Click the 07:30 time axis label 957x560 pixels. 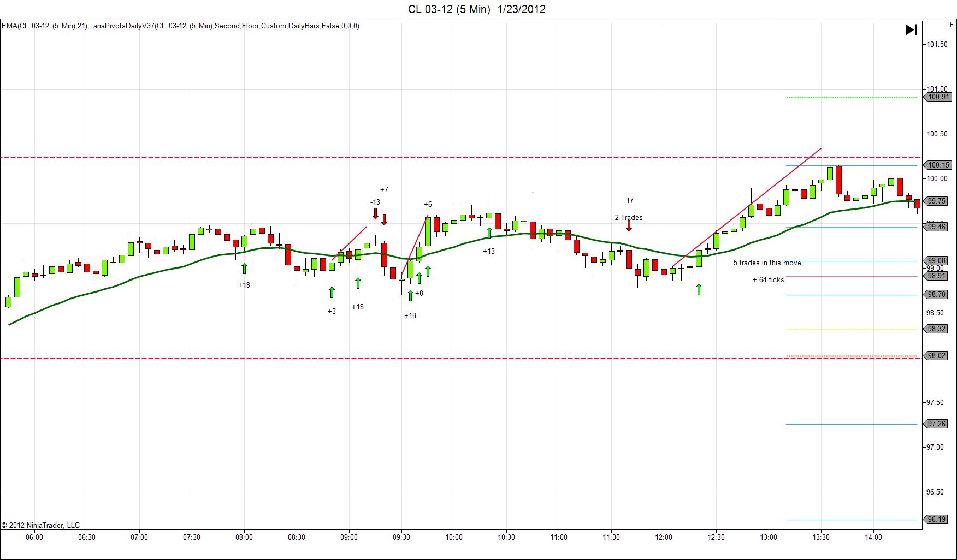tap(192, 537)
